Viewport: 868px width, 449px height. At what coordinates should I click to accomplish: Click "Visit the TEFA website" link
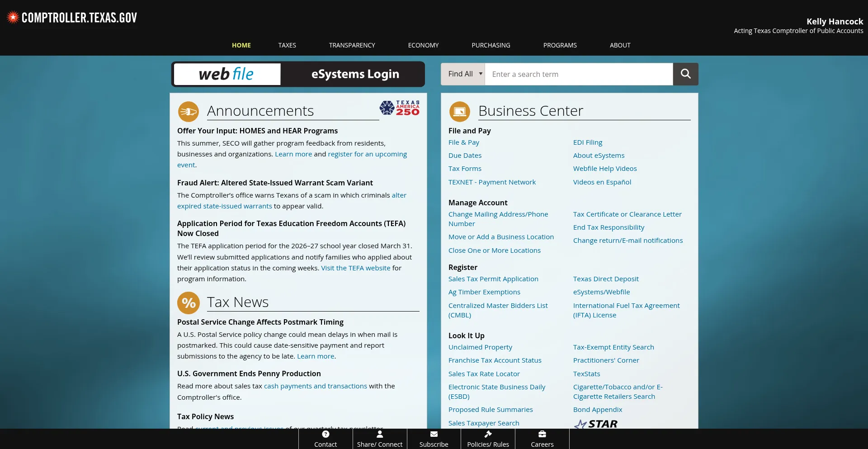pos(355,268)
